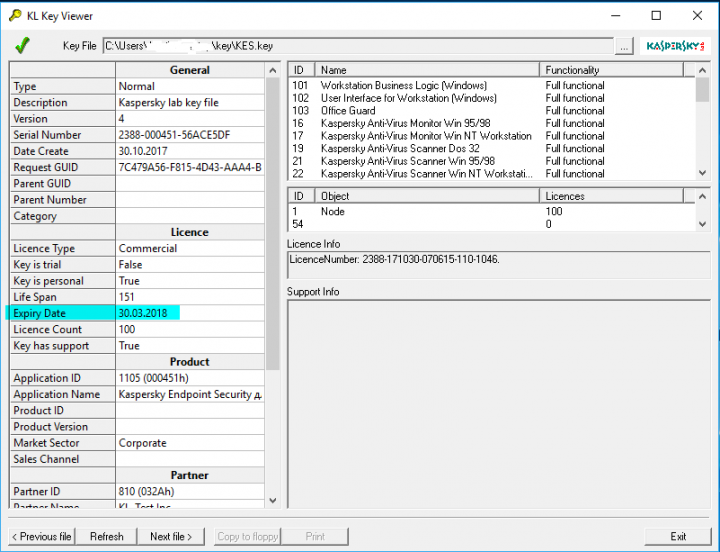
Task: Click the Description value Kaspersky lab key file
Action: tap(190, 102)
